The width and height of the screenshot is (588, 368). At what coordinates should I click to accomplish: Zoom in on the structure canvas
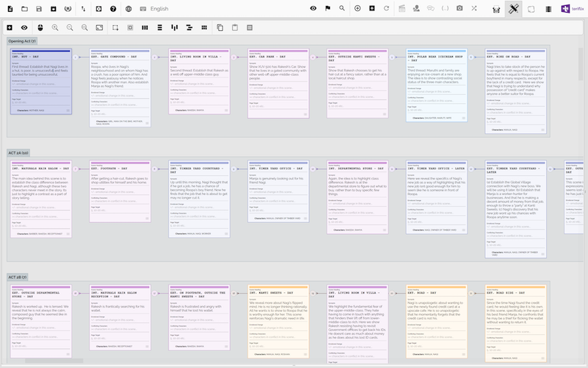coord(55,27)
